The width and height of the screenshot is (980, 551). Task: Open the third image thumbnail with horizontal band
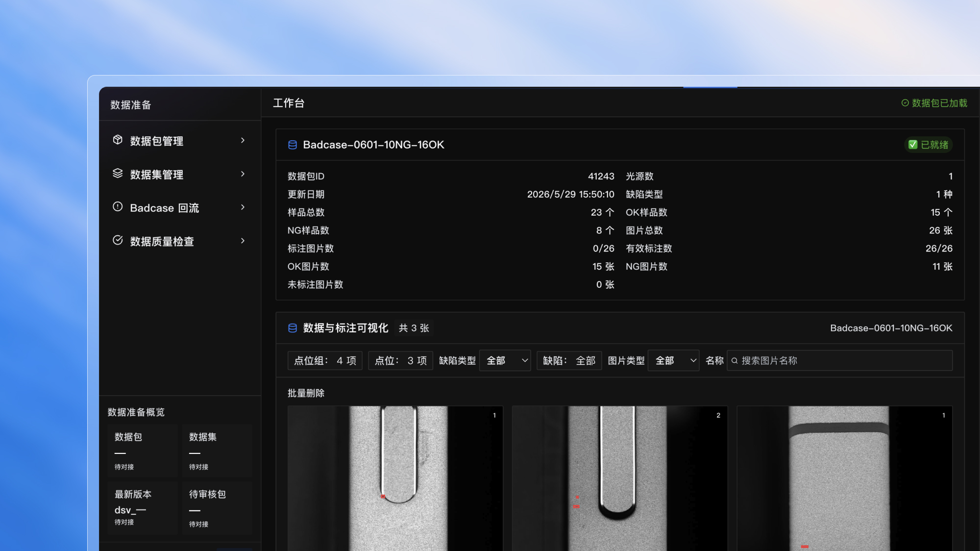pyautogui.click(x=844, y=478)
